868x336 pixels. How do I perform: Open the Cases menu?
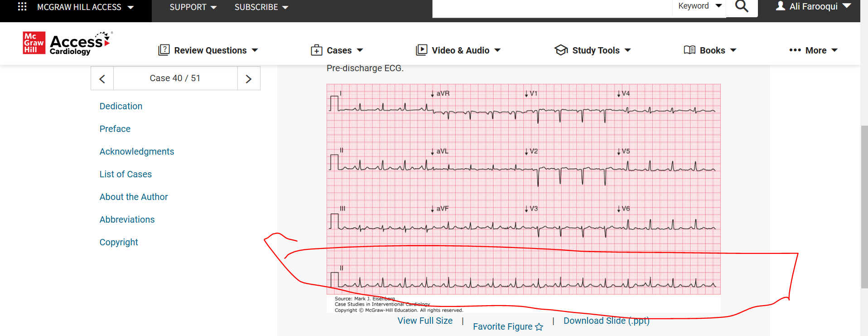pyautogui.click(x=337, y=50)
